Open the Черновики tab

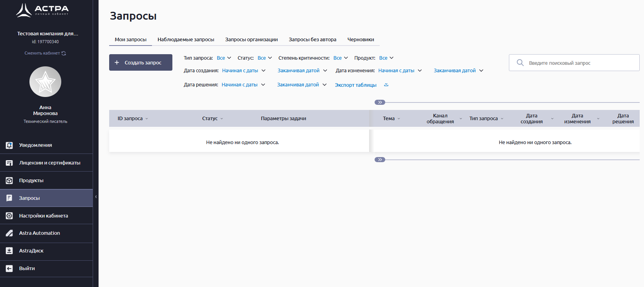pyautogui.click(x=360, y=40)
